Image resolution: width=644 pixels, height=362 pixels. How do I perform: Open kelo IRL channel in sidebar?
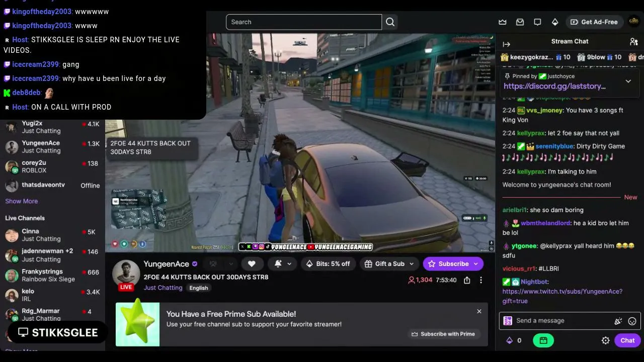[x=52, y=295]
